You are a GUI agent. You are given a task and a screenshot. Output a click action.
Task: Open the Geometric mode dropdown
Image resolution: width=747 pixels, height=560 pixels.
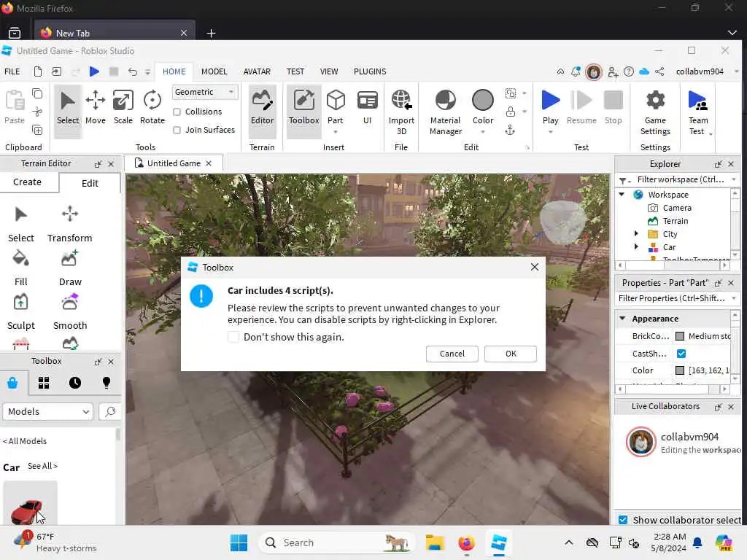click(x=204, y=92)
